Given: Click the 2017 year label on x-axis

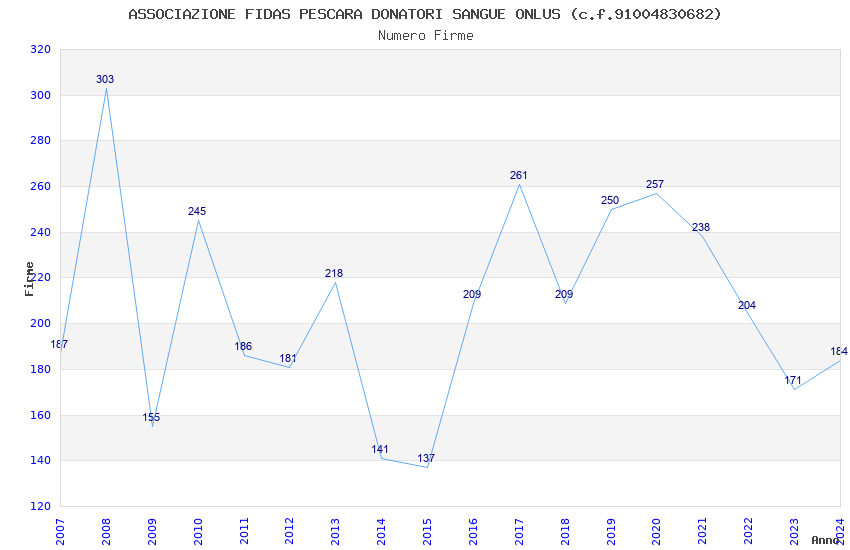Looking at the screenshot, I should coord(519,532).
